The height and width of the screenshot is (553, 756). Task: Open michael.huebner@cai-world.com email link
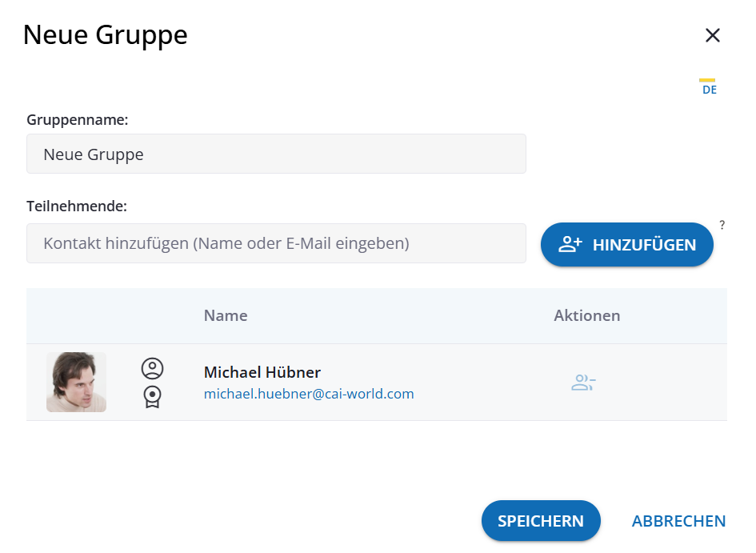coord(309,394)
